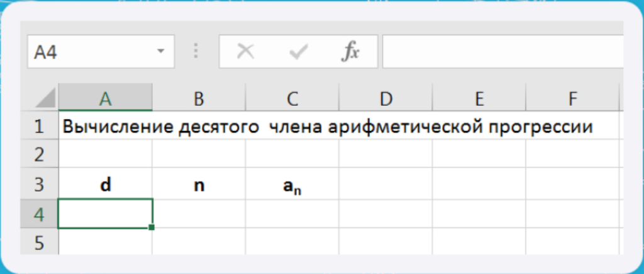Open the Name Box dropdown arrow
Viewport: 644px width, 274px height.
[x=160, y=52]
